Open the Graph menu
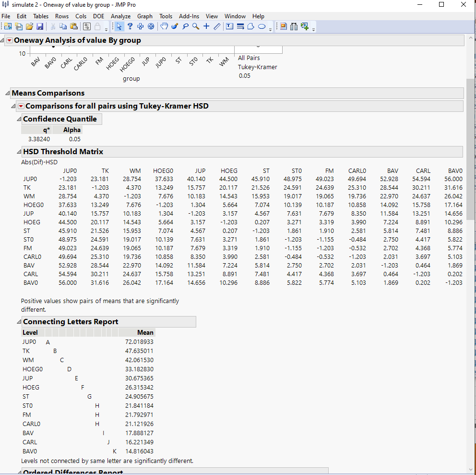 tap(145, 16)
